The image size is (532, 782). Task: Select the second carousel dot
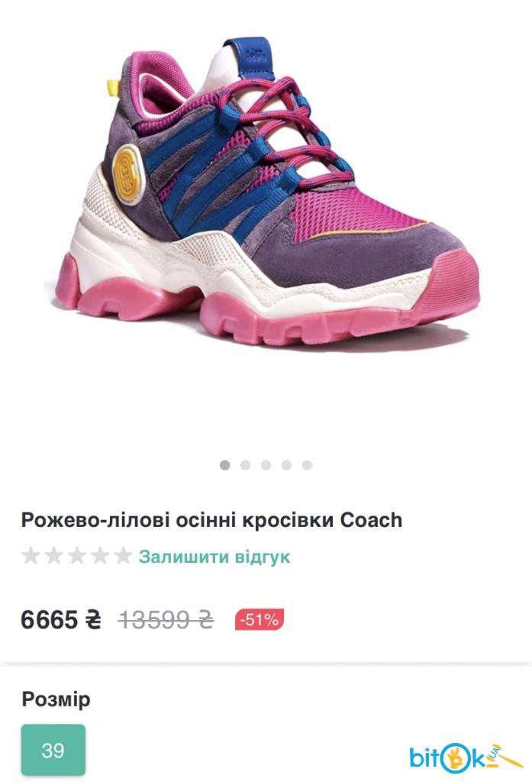(x=245, y=465)
